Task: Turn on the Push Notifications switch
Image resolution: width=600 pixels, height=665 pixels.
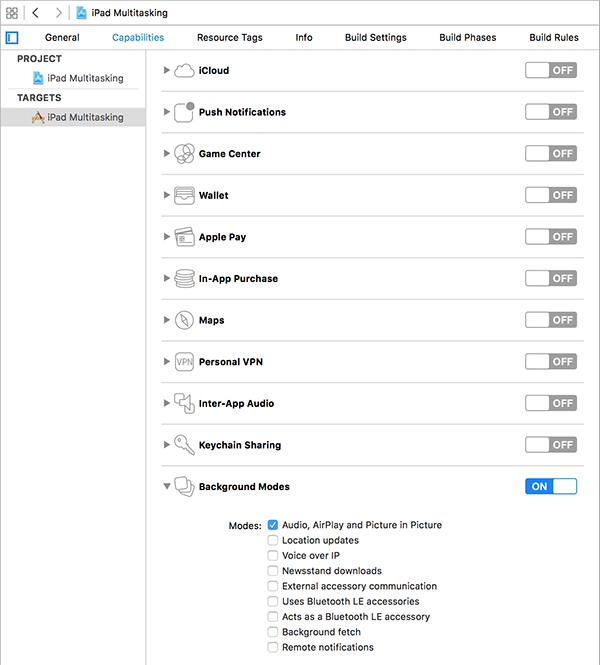Action: click(551, 112)
